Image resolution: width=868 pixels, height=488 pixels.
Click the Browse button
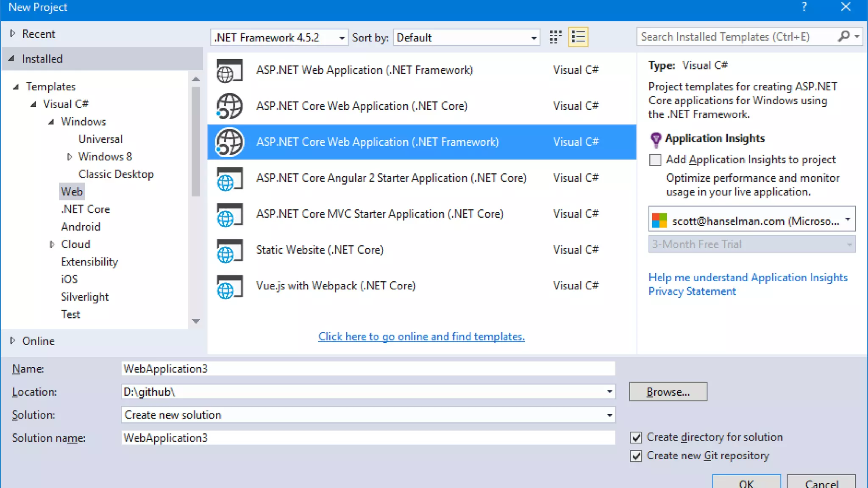tap(668, 392)
